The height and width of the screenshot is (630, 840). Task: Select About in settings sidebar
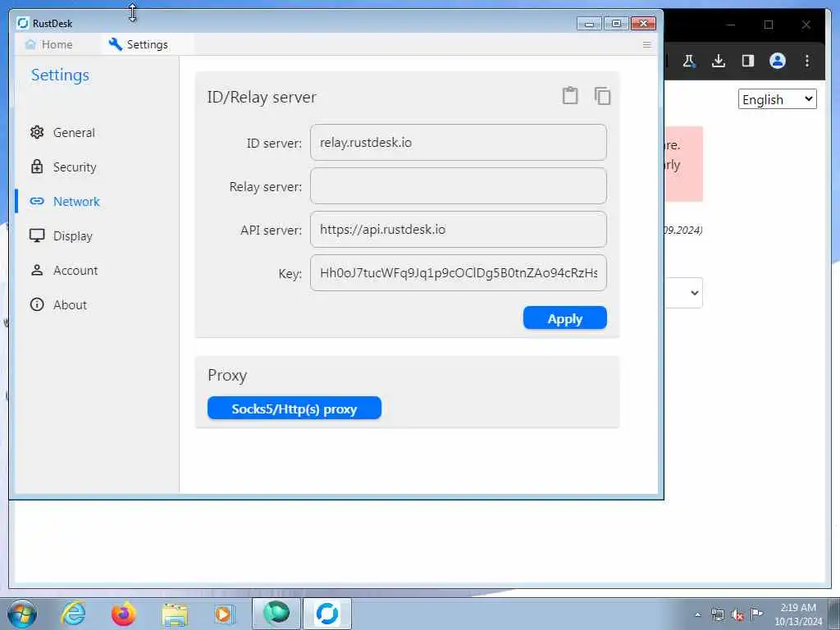70,305
